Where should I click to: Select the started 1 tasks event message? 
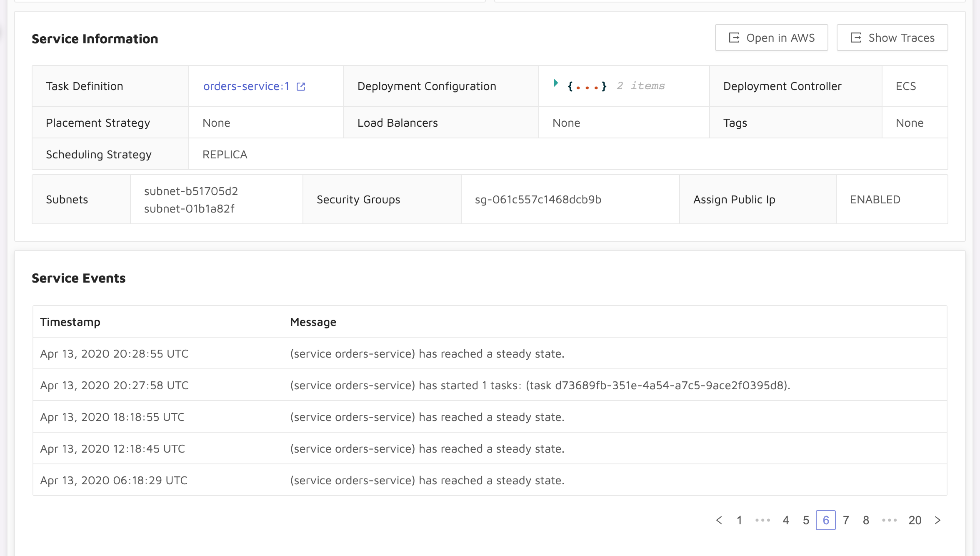540,386
